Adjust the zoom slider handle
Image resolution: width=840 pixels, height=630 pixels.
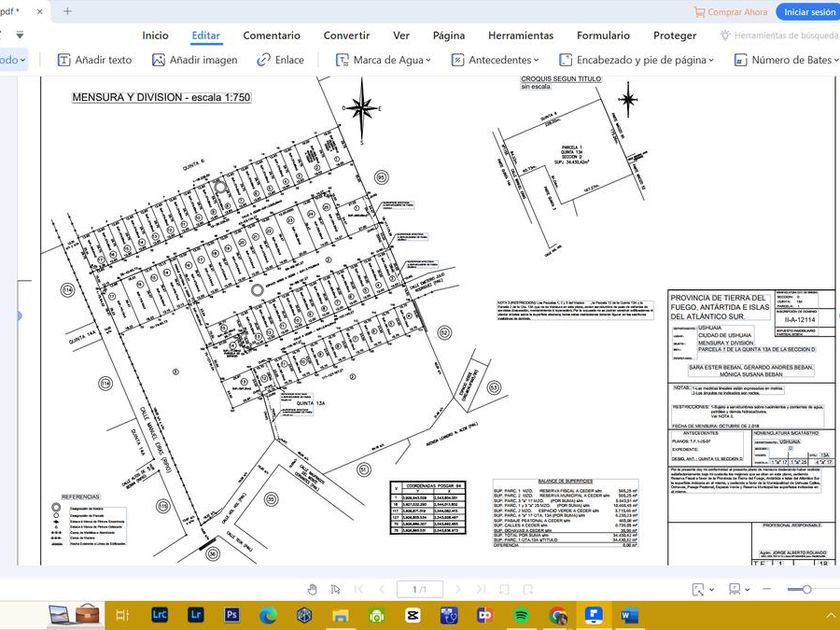(x=806, y=590)
